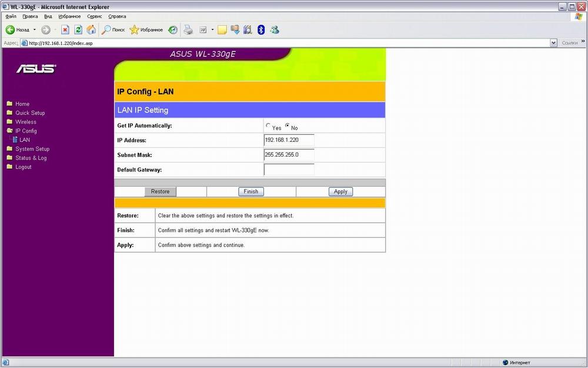This screenshot has height=368, width=588.
Task: Open the Сервис menu
Action: pos(94,16)
